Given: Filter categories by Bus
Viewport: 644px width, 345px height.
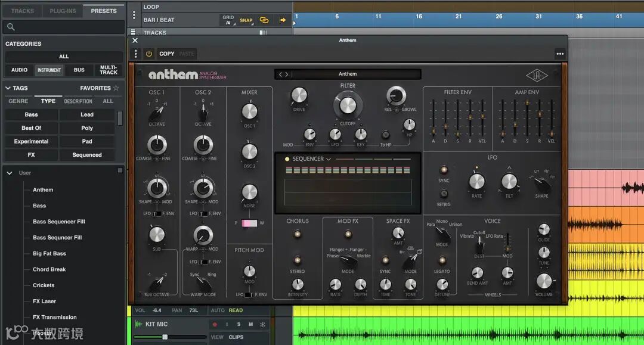Looking at the screenshot, I should pyautogui.click(x=79, y=70).
